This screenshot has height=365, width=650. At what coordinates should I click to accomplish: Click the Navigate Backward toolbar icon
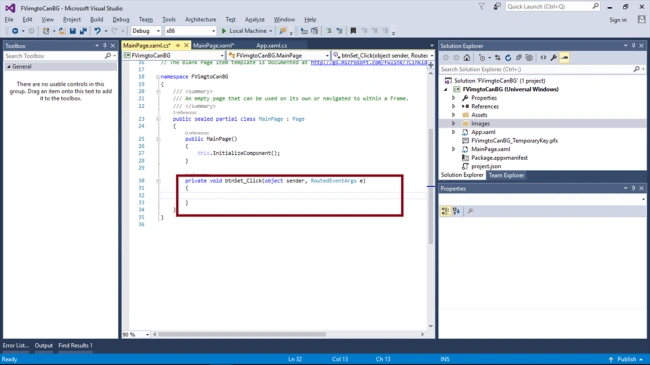(x=15, y=31)
